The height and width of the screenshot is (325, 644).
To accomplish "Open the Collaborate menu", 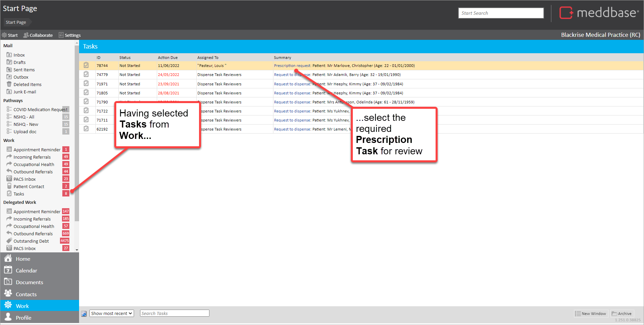I will point(38,35).
